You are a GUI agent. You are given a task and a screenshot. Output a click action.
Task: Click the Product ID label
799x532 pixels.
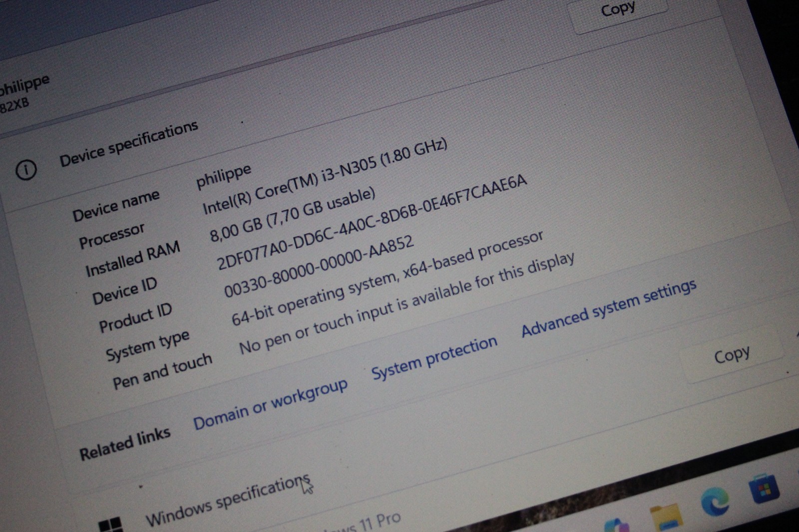click(x=135, y=317)
